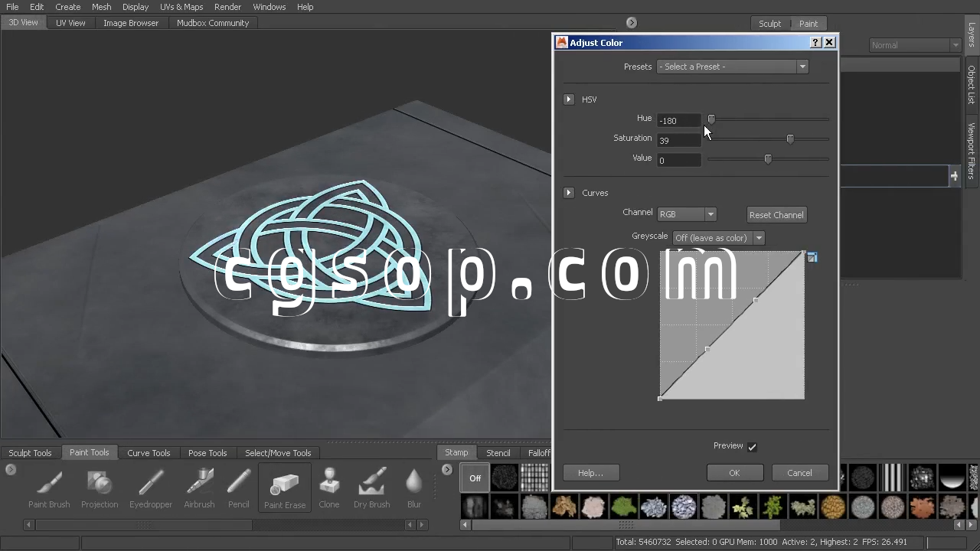The height and width of the screenshot is (551, 980).
Task: Click the Hue input field
Action: tap(679, 120)
